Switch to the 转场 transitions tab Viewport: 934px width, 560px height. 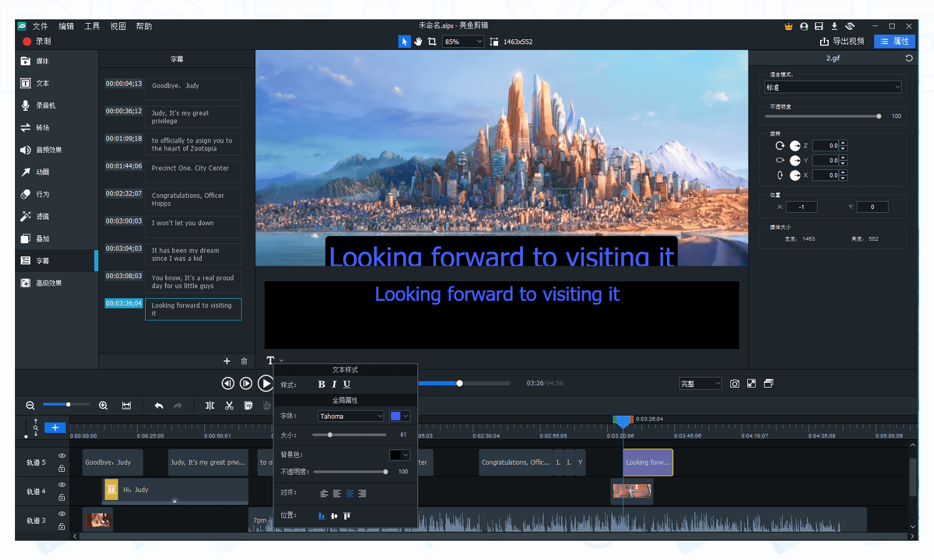(x=42, y=128)
